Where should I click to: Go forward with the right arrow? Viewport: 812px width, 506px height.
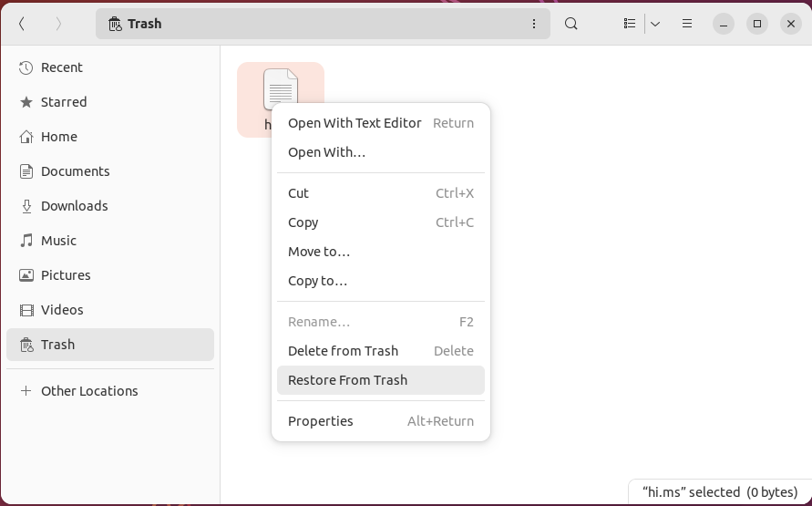point(58,24)
